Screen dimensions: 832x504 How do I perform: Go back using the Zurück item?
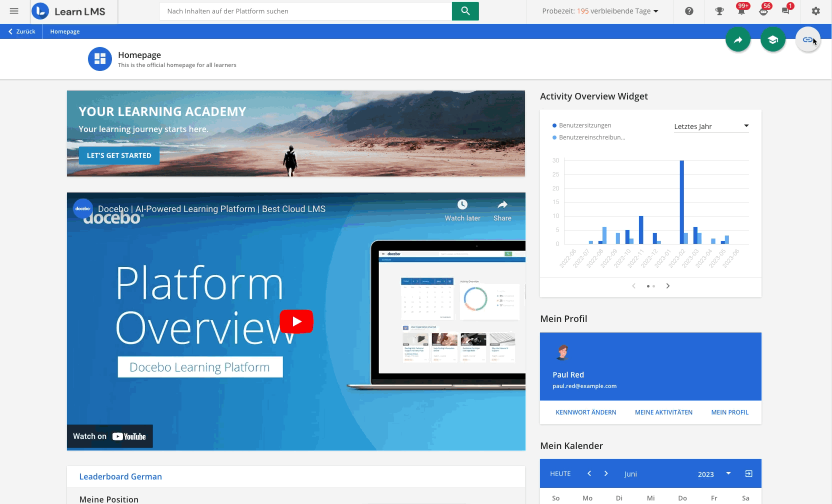[x=21, y=31]
